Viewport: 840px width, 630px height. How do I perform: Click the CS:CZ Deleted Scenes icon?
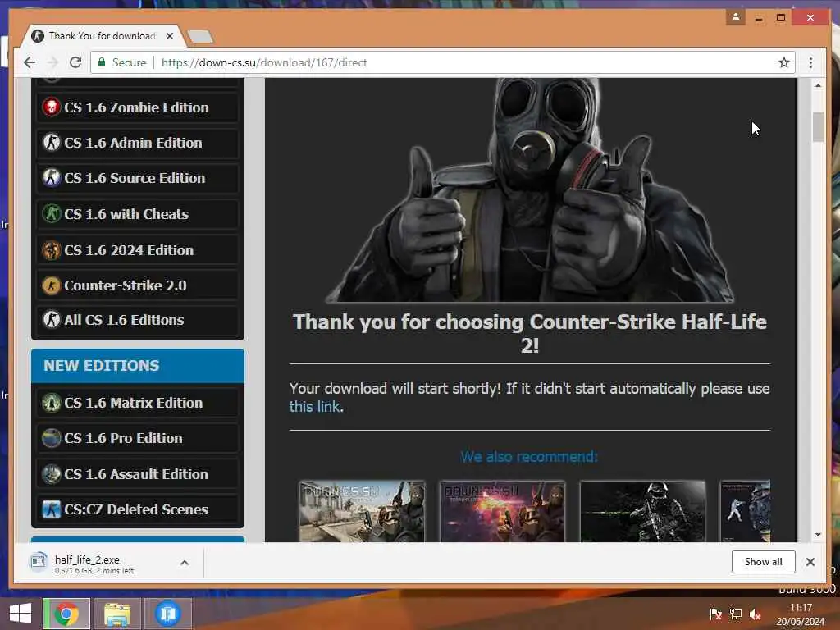coord(52,509)
